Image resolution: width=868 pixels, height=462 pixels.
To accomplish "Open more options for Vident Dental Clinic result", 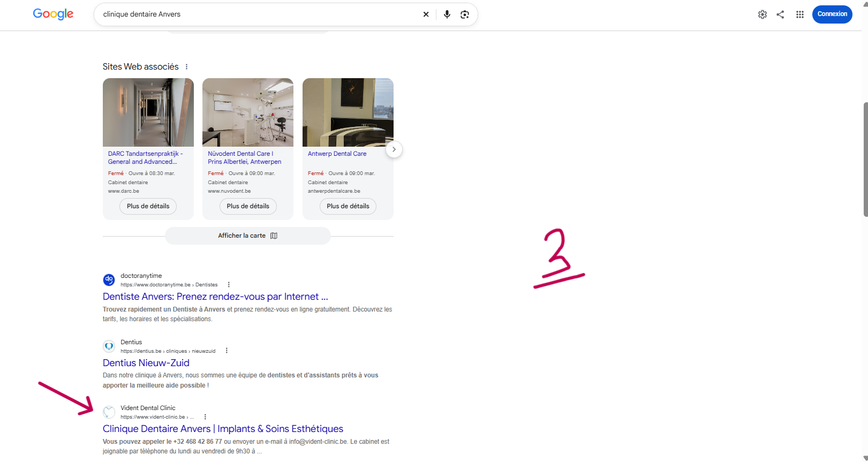I will (205, 417).
